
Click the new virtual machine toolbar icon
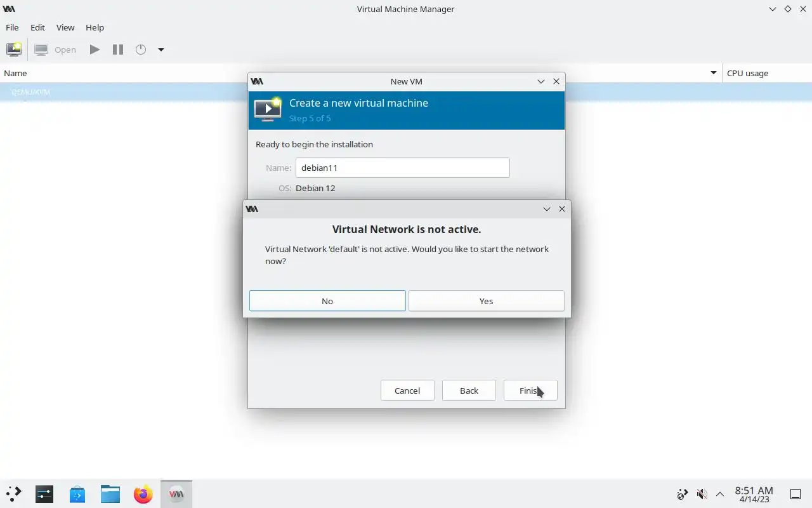14,50
